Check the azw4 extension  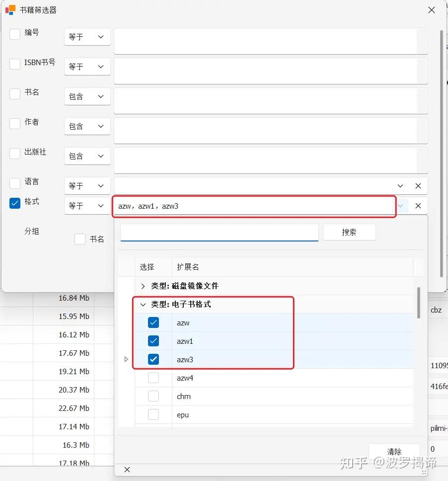(153, 378)
